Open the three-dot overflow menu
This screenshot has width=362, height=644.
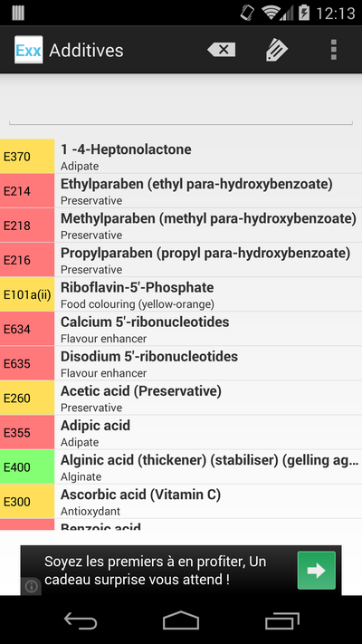click(334, 50)
